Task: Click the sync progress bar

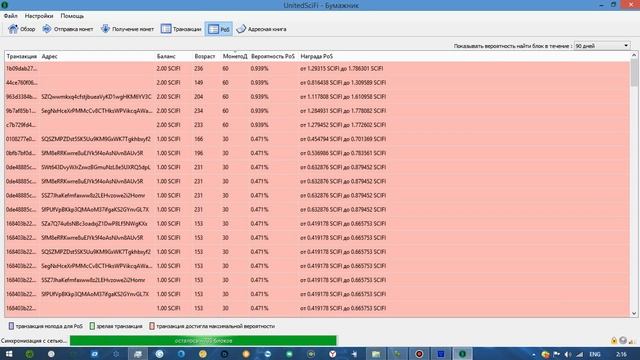Action: tap(203, 340)
